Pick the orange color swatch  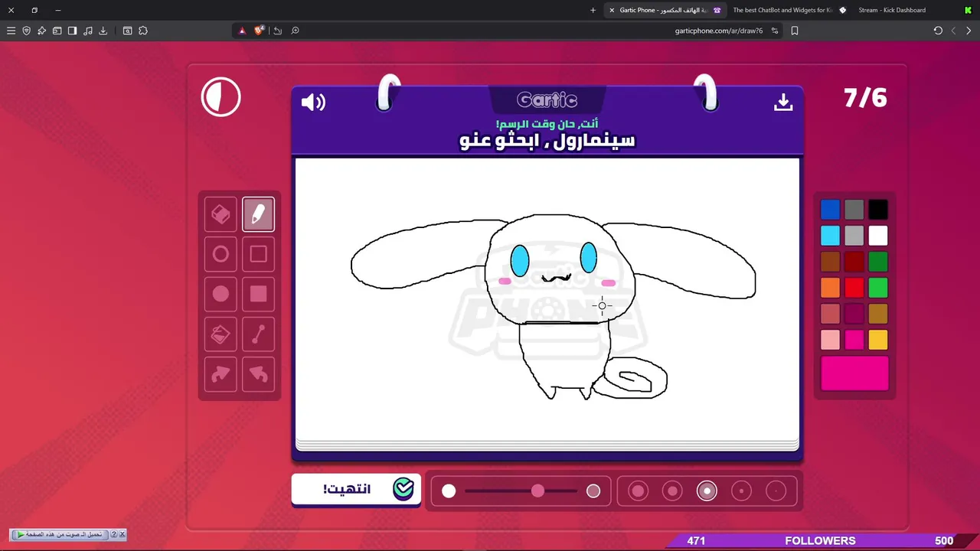click(x=830, y=288)
